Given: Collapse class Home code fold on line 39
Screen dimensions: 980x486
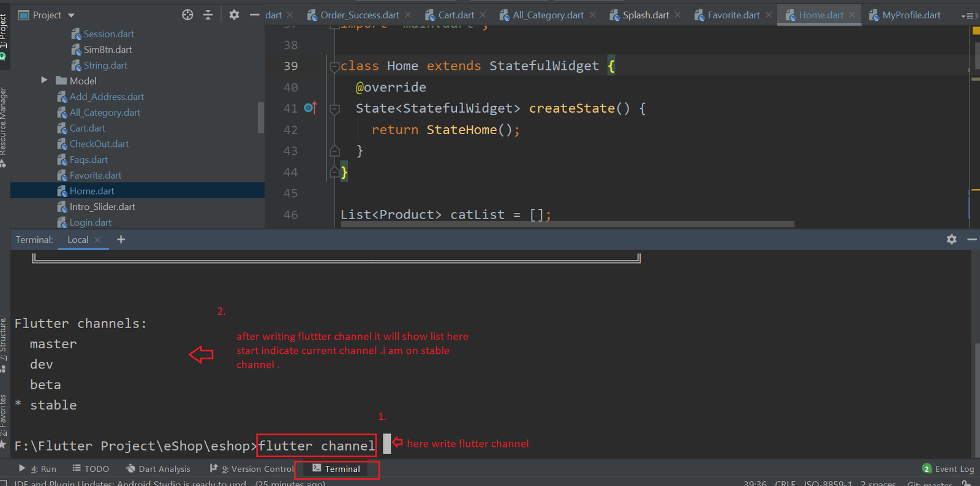Looking at the screenshot, I should [x=334, y=67].
